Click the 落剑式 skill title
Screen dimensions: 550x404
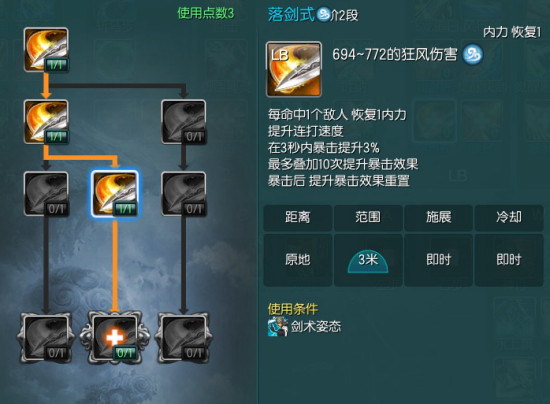click(x=291, y=15)
